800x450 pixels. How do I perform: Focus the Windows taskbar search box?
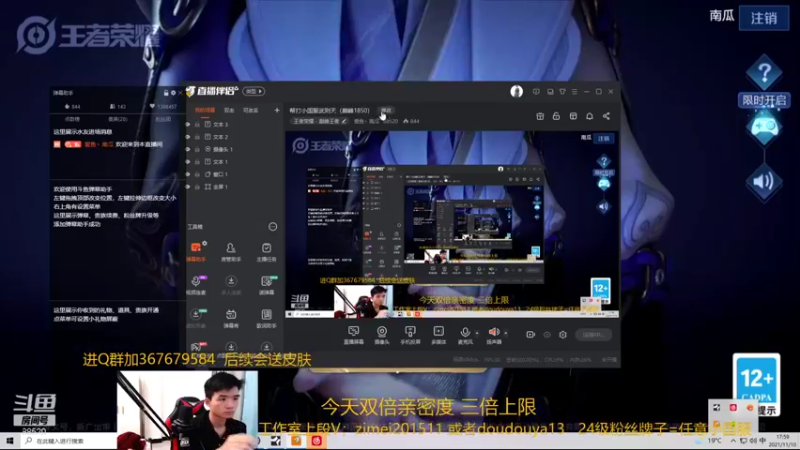(x=69, y=441)
